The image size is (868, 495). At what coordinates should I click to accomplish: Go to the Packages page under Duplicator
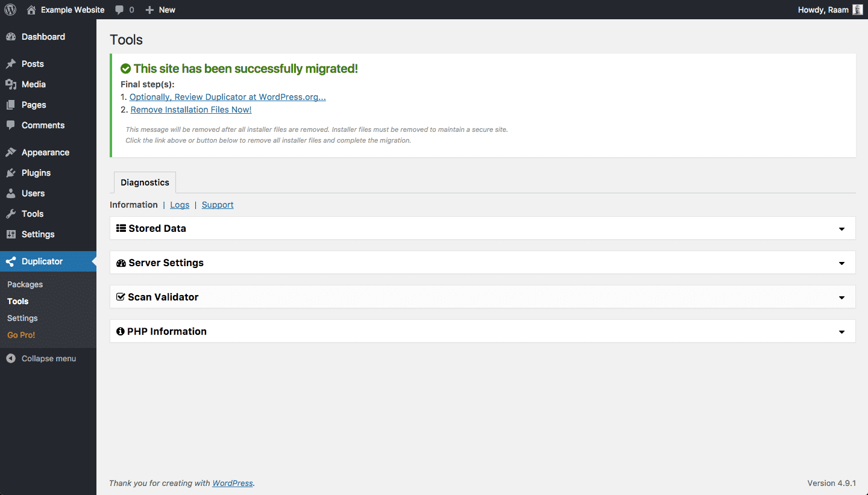coord(25,284)
